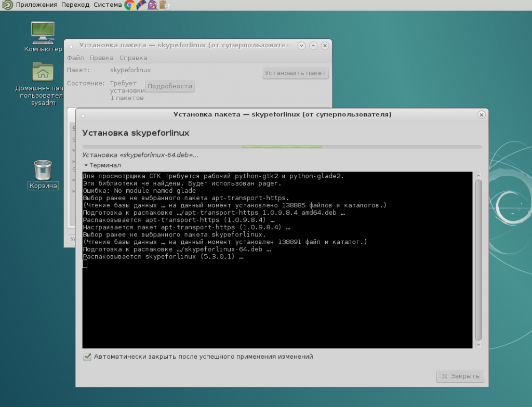
Task: Close the front installation dialog with X
Action: coord(481,115)
